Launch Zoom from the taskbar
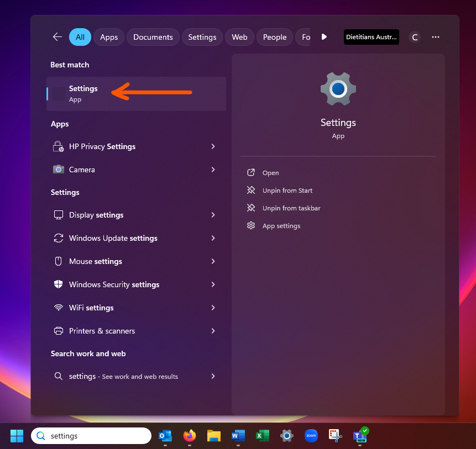Image resolution: width=476 pixels, height=449 pixels. [x=311, y=436]
